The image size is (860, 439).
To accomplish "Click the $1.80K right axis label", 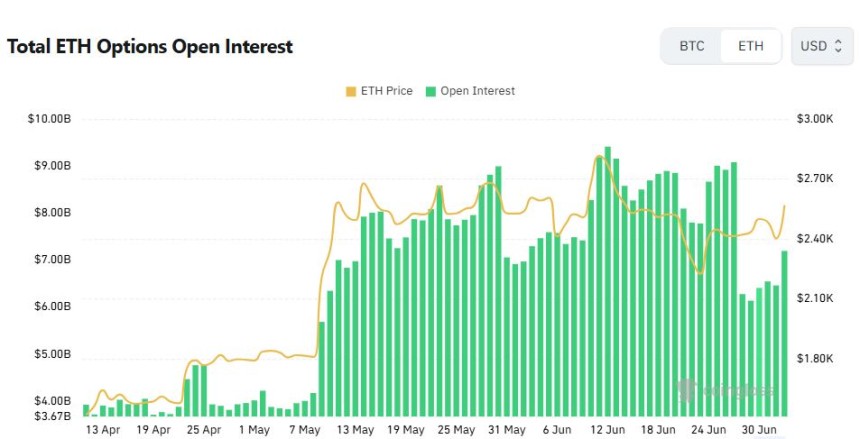I will 815,358.
